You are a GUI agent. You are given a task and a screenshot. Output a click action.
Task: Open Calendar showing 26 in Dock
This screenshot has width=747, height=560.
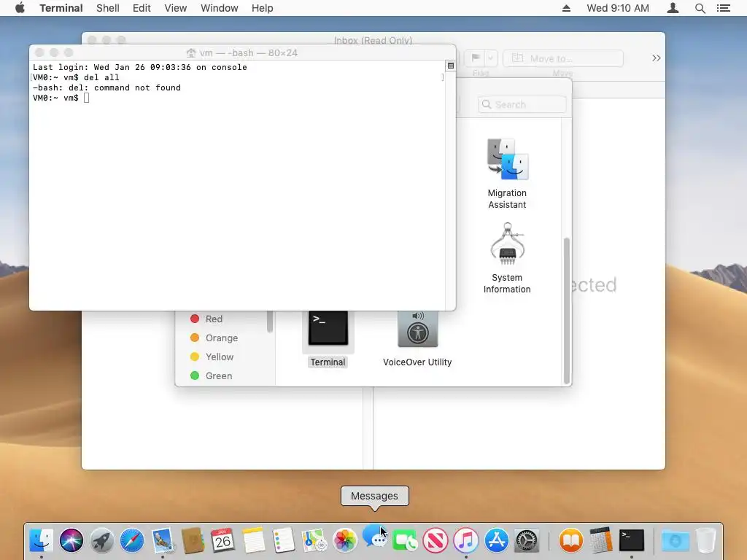(222, 540)
